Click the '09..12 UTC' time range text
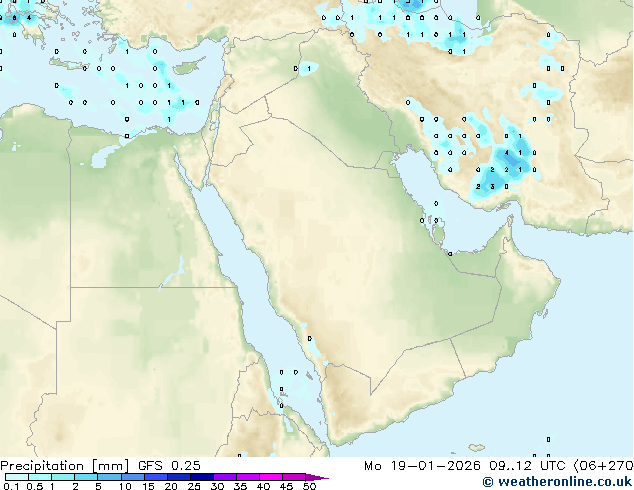This screenshot has height=490, width=634. [527, 466]
